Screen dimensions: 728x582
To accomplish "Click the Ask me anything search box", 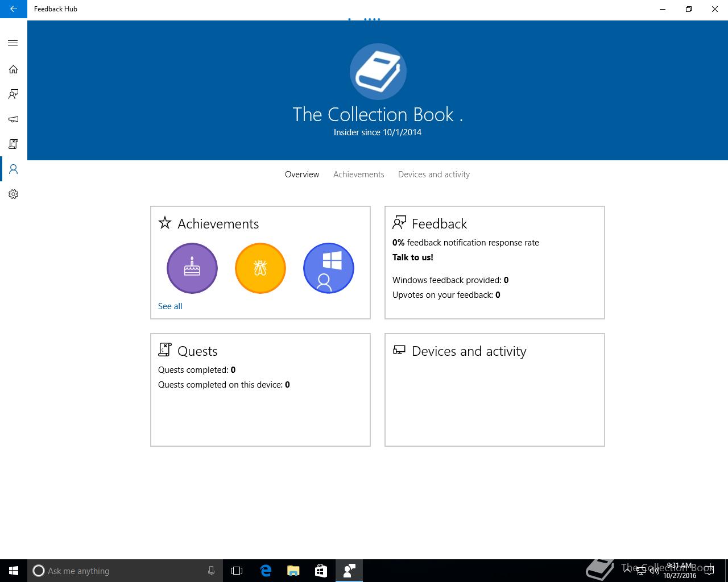I will tap(125, 571).
